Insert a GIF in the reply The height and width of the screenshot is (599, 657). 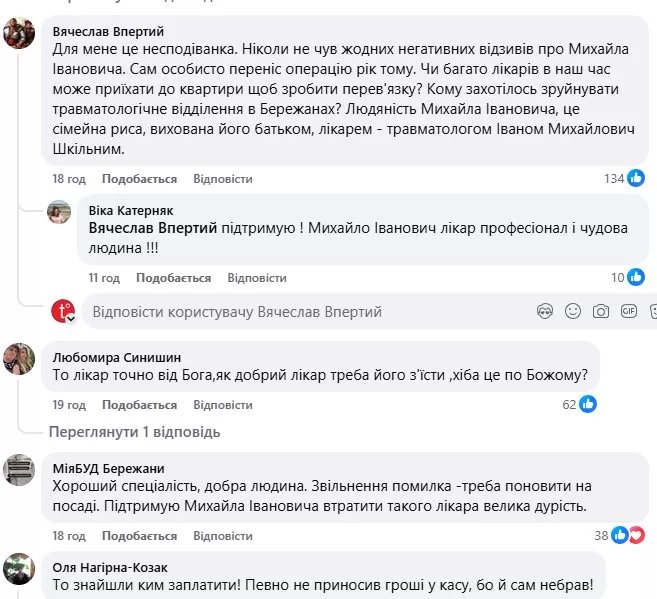click(628, 312)
